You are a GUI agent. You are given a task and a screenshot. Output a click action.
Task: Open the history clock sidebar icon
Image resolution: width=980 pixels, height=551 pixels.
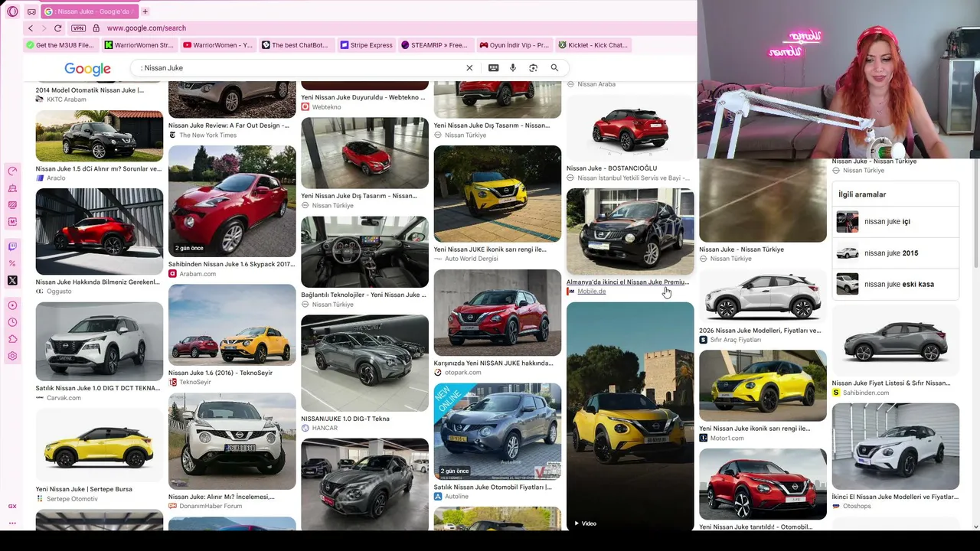point(12,322)
